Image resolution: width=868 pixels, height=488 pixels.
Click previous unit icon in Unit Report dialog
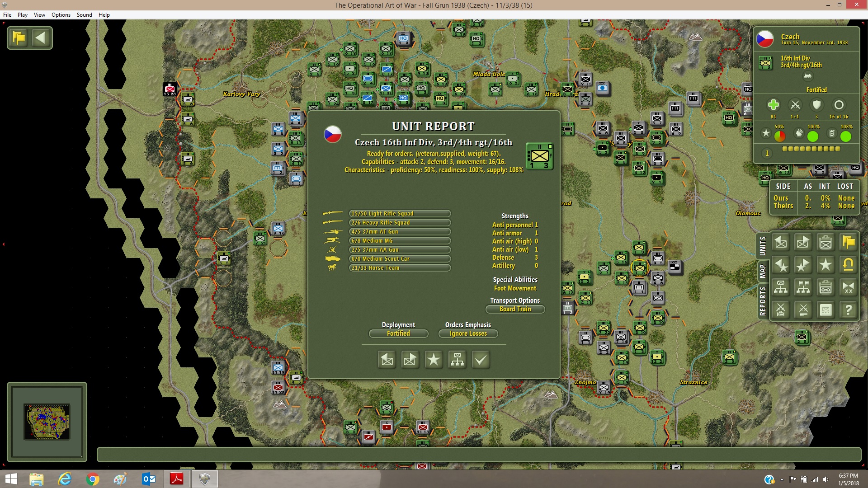[387, 360]
